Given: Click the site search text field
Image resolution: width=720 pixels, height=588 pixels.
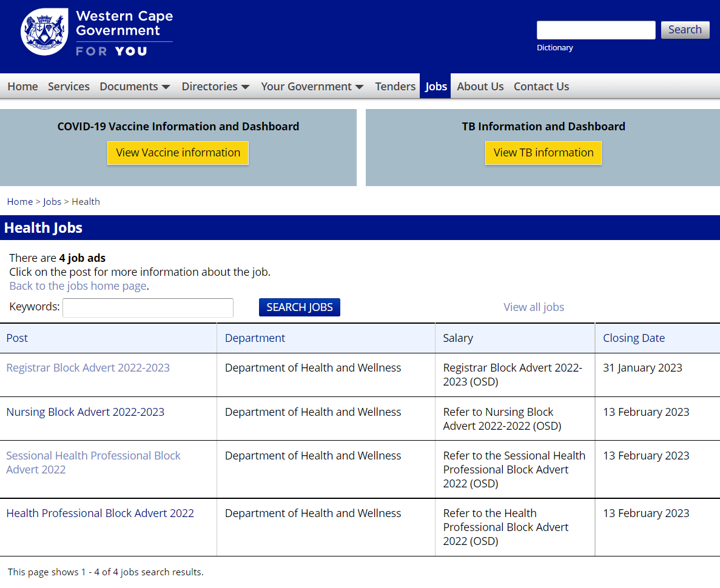Looking at the screenshot, I should [x=596, y=30].
